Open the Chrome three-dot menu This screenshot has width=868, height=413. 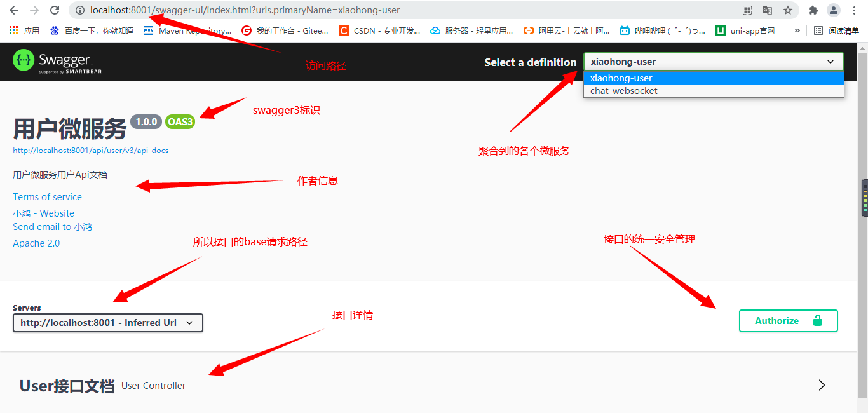854,10
